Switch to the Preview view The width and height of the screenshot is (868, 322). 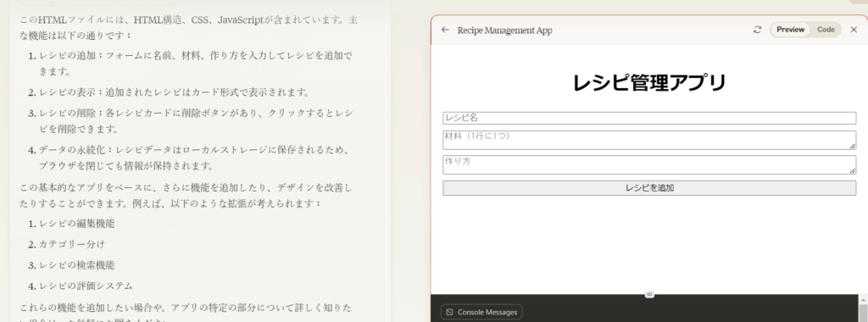(790, 30)
